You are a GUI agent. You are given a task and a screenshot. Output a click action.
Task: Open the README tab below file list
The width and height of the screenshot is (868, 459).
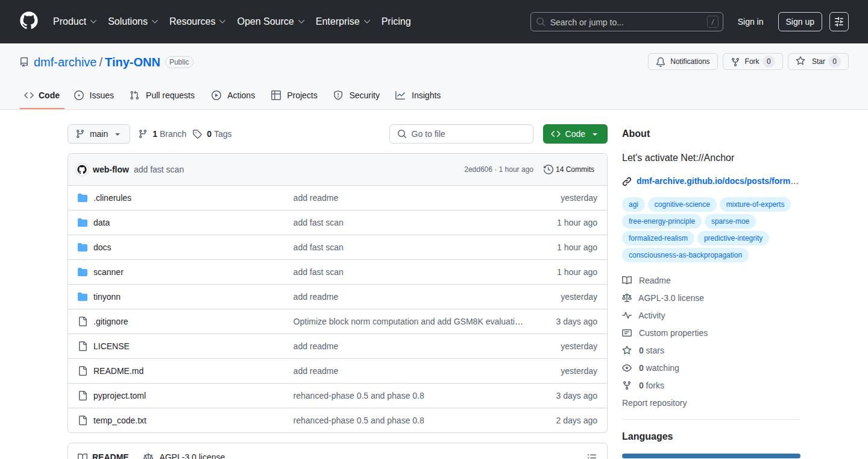pyautogui.click(x=103, y=456)
